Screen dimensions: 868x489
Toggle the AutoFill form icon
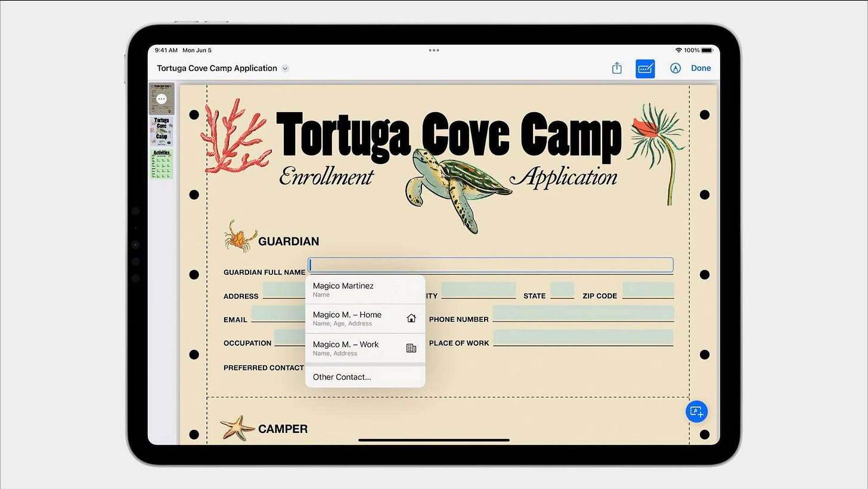tap(645, 69)
